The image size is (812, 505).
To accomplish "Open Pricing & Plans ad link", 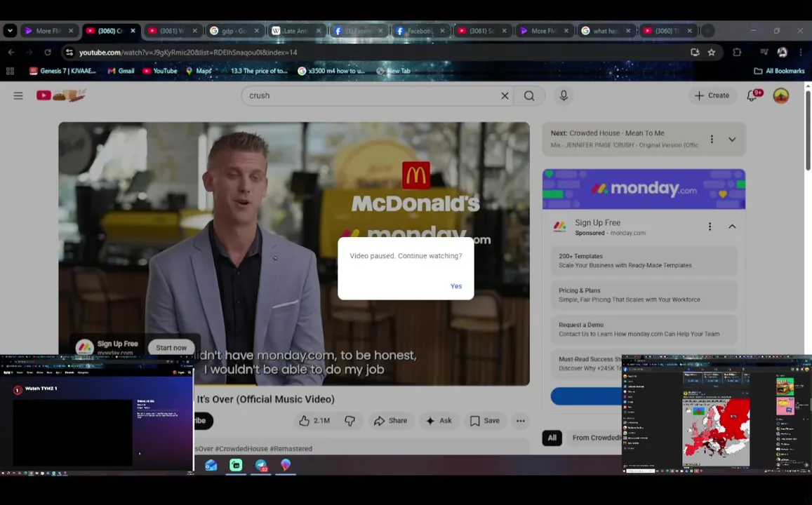I will pyautogui.click(x=644, y=295).
